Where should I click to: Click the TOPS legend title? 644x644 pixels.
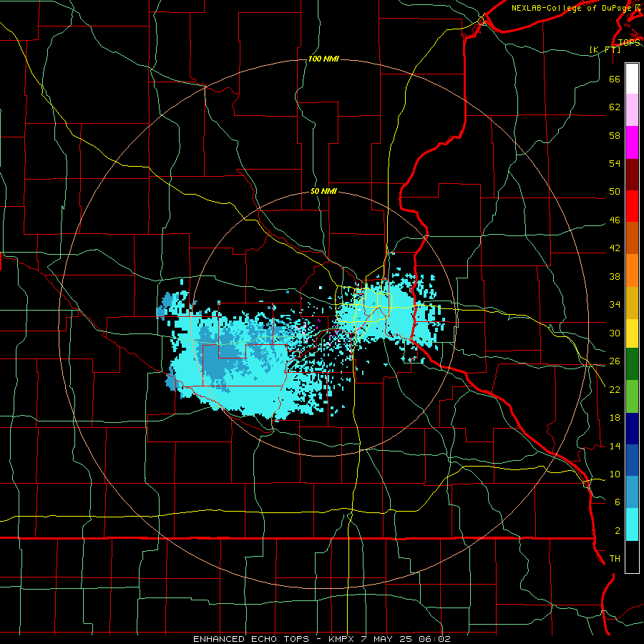coord(629,42)
